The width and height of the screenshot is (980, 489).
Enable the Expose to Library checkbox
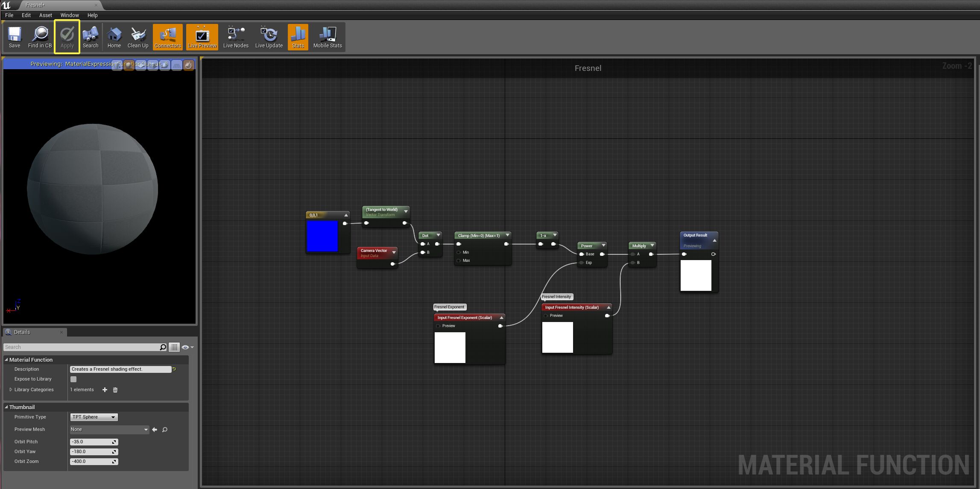73,379
